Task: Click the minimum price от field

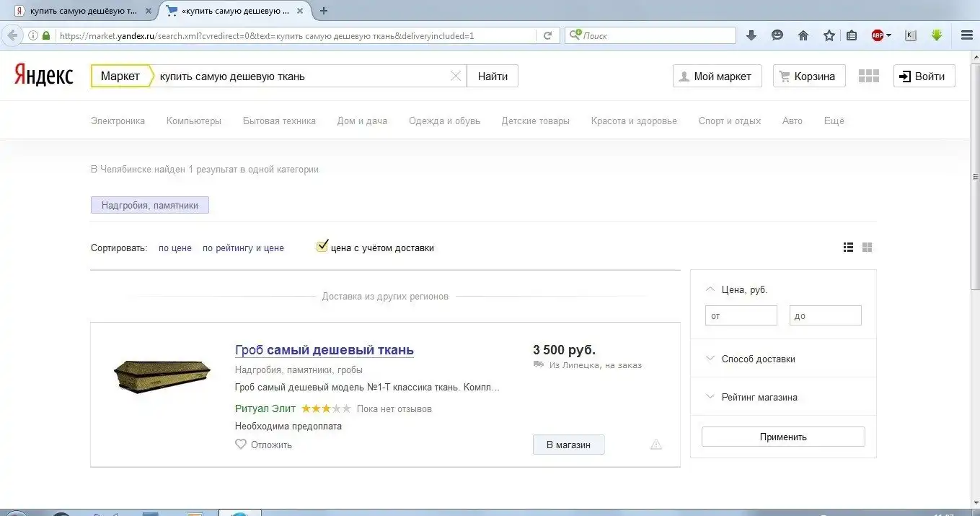Action: (741, 315)
